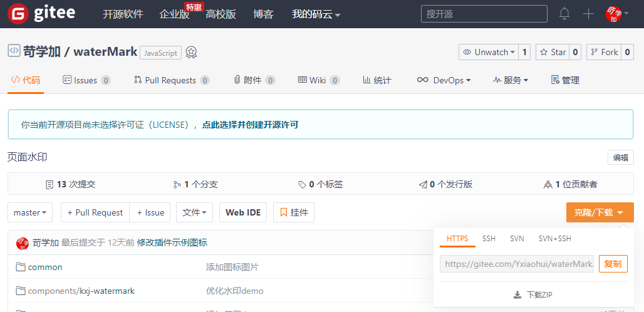644x312 pixels.
Task: Open the master branch selector
Action: click(30, 212)
